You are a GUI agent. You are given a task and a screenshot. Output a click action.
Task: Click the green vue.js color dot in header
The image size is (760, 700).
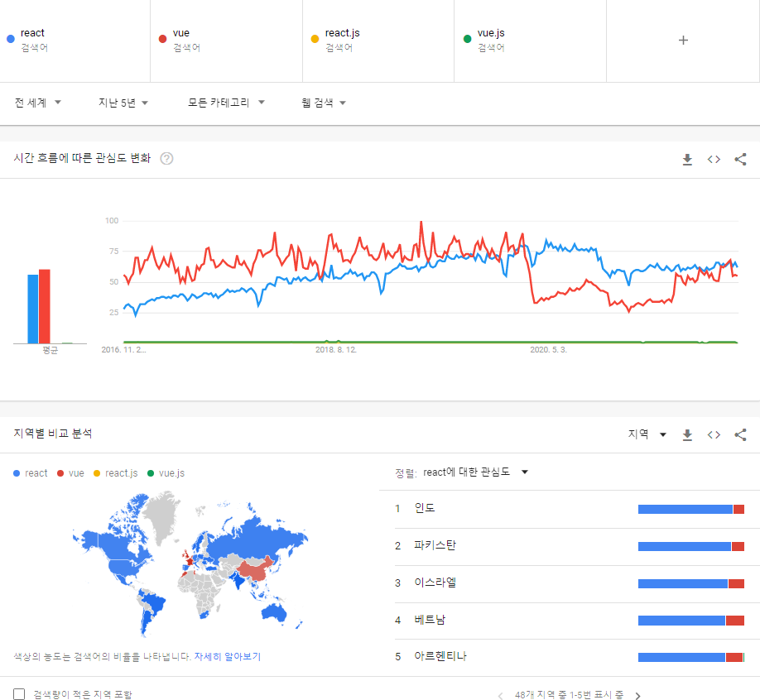(x=467, y=39)
